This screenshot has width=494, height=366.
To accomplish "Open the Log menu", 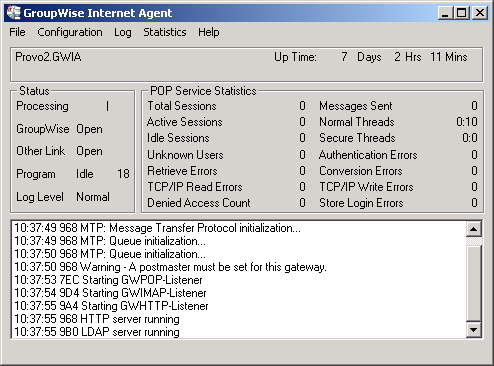I will pyautogui.click(x=123, y=32).
